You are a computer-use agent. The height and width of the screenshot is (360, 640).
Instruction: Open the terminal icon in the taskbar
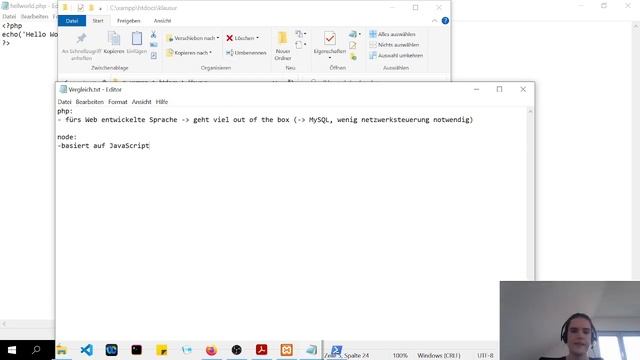pos(136,350)
